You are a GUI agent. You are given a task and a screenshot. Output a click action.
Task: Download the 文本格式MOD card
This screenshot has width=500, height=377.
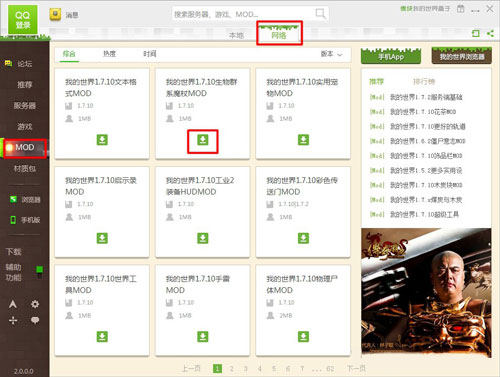coord(102,140)
